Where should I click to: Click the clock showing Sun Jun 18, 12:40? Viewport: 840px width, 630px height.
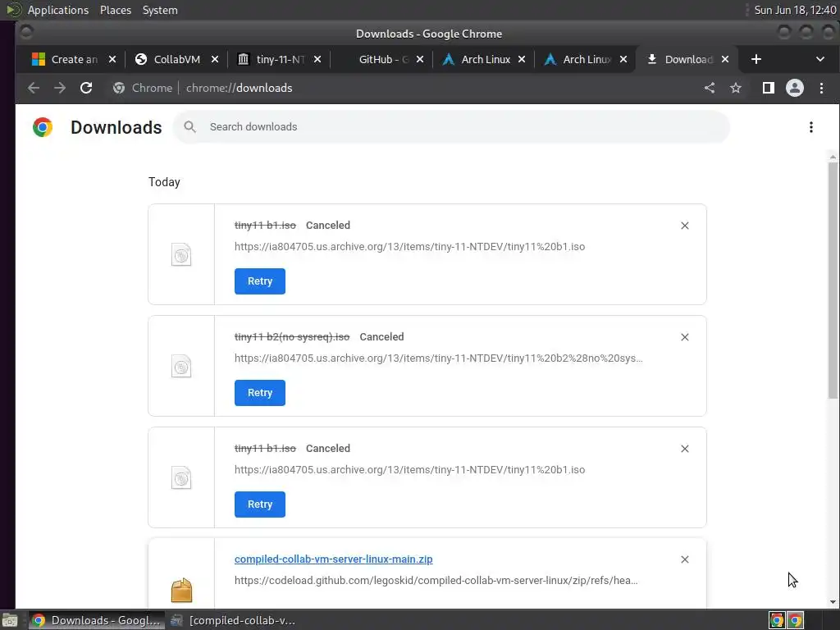[x=795, y=10]
